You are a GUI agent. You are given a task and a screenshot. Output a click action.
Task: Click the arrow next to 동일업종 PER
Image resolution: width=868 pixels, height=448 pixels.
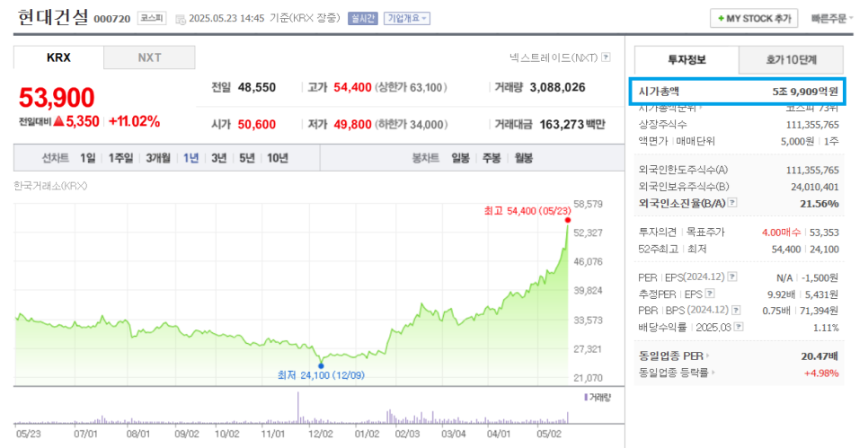tap(708, 356)
